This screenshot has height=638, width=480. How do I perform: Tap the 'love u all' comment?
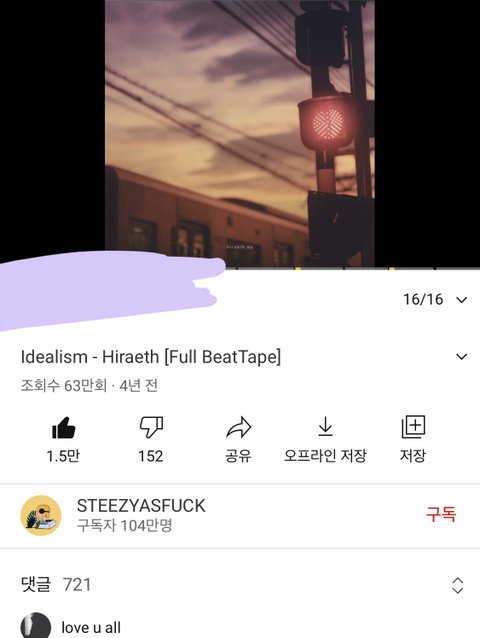[91, 627]
